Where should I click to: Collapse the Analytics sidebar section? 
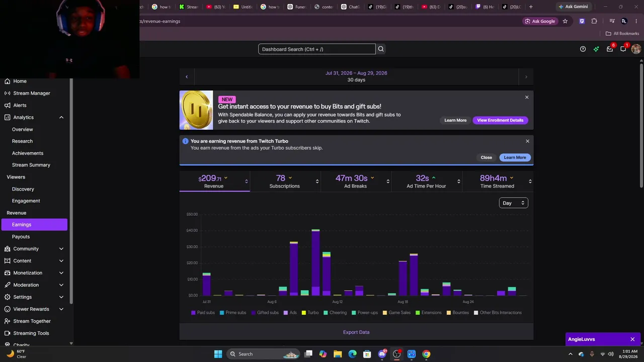click(61, 117)
